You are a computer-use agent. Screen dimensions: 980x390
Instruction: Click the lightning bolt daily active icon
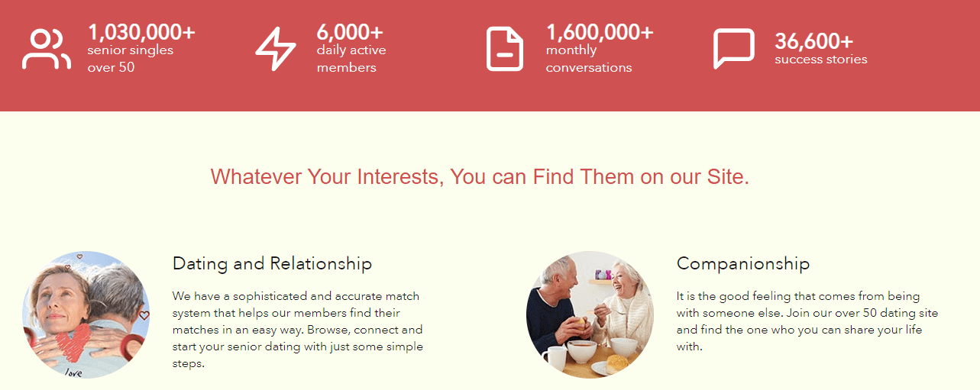275,49
